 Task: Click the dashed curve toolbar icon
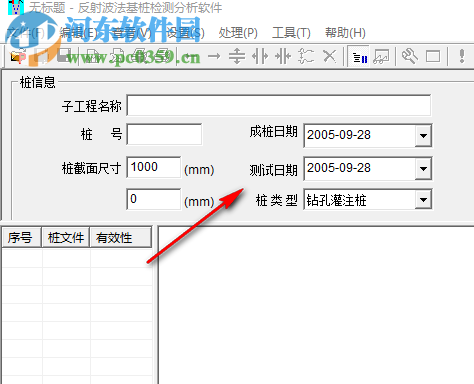[x=306, y=56]
